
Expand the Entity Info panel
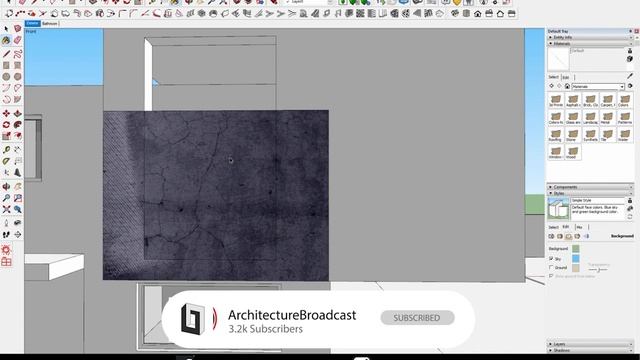[x=590, y=37]
